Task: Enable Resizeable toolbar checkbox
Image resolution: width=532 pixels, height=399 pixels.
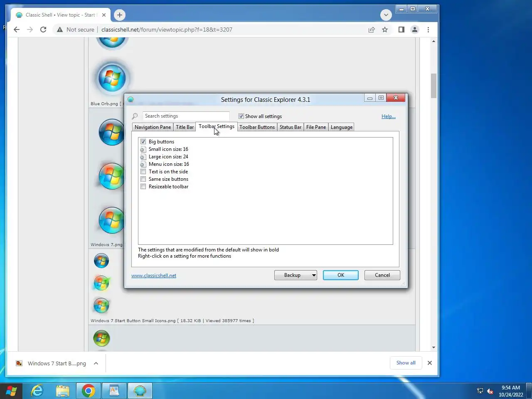Action: (143, 187)
